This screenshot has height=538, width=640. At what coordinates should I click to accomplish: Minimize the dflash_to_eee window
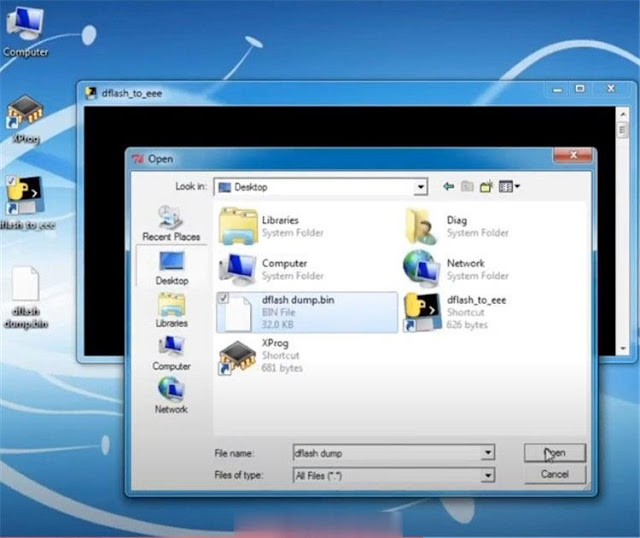tap(558, 90)
